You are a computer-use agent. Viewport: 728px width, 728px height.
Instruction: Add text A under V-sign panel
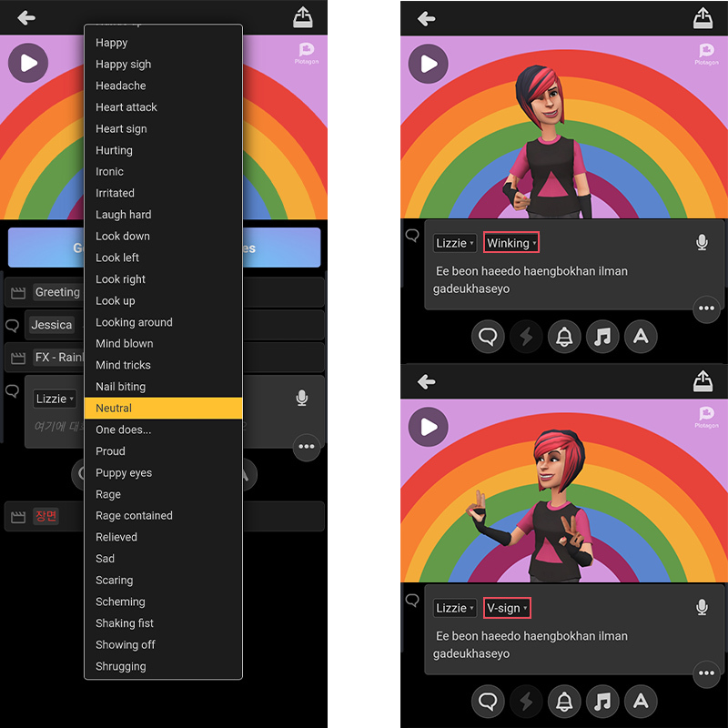(641, 702)
